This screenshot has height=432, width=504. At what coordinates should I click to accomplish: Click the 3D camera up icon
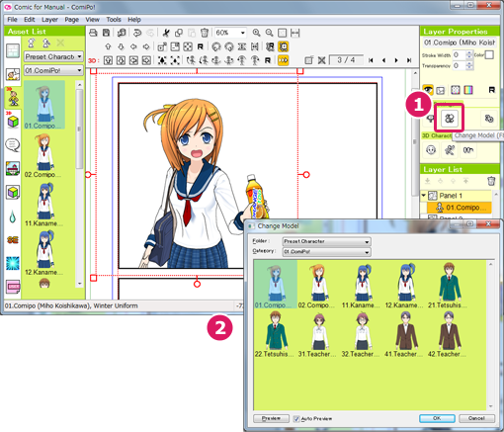tap(108, 60)
